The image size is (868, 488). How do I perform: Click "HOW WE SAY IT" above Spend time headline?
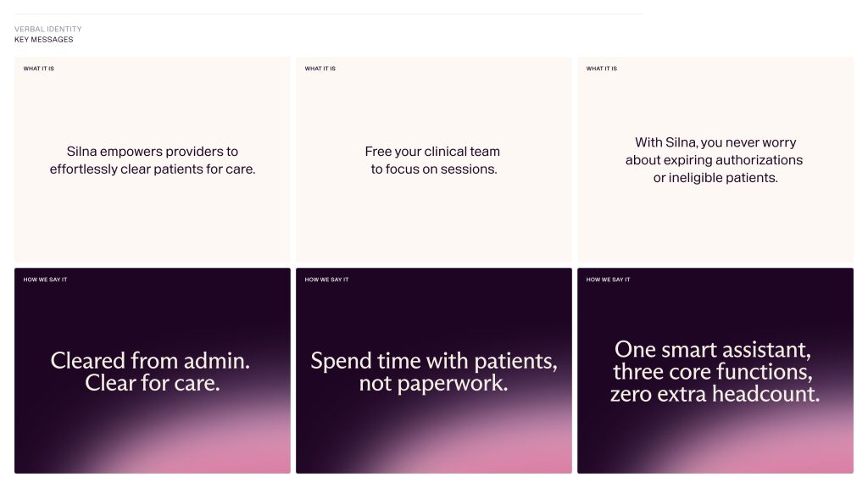(326, 280)
